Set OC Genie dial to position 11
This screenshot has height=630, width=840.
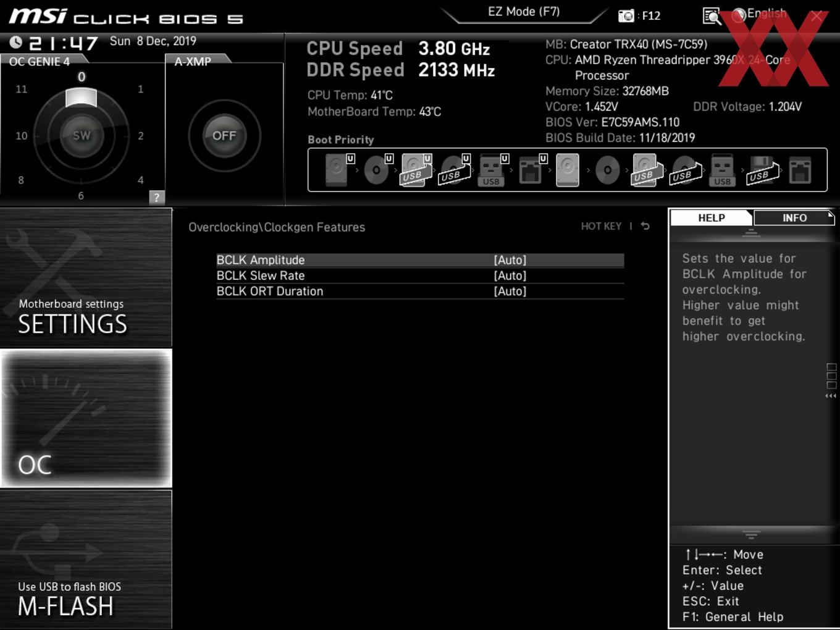(22, 89)
